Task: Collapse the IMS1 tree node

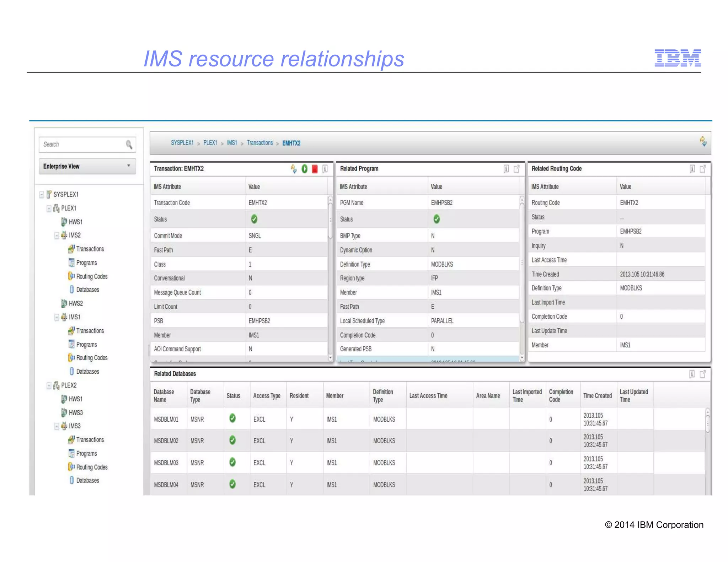Action: pos(57,317)
